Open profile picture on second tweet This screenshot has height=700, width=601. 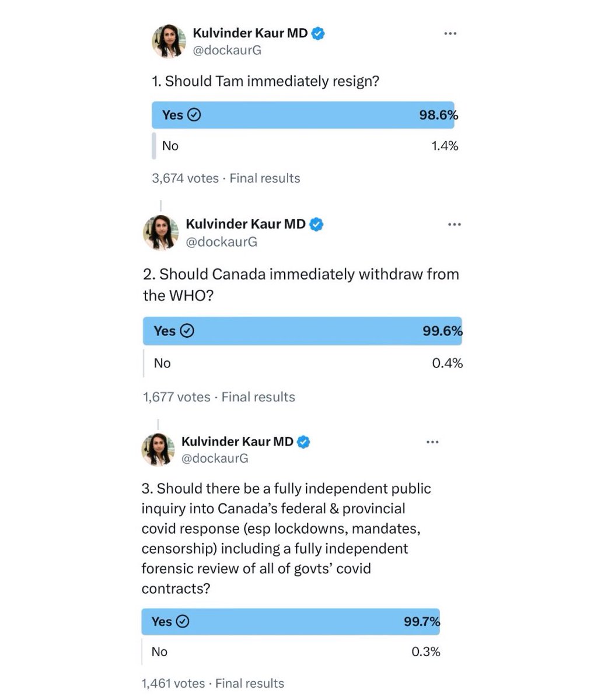[x=160, y=233]
